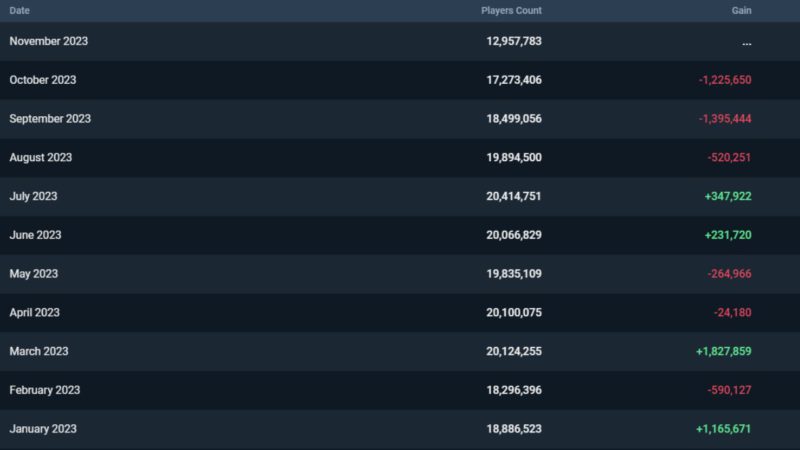Select the November 2023 row label
The image size is (800, 450).
tap(48, 41)
